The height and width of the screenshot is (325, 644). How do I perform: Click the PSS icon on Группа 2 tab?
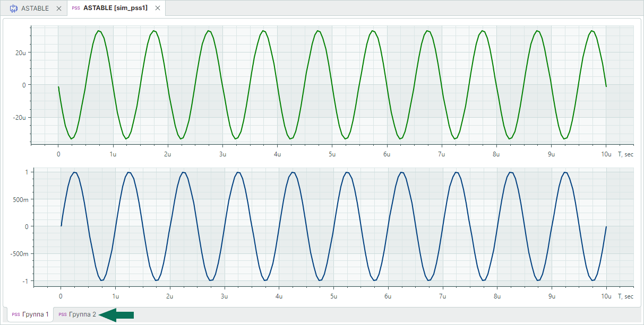coord(63,314)
